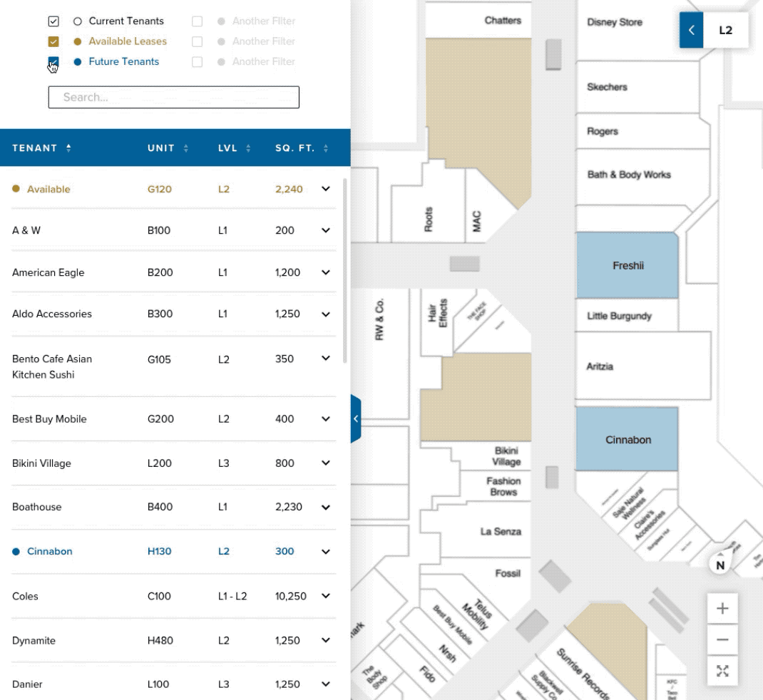763x700 pixels.
Task: Select Chatters store on the map
Action: tap(478, 19)
